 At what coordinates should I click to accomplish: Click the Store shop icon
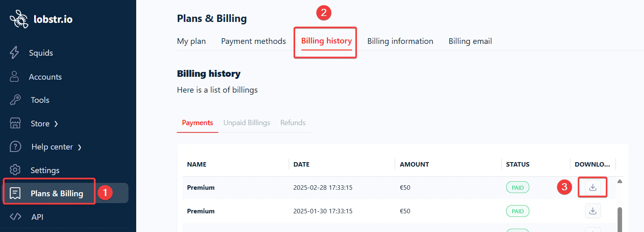pos(15,123)
